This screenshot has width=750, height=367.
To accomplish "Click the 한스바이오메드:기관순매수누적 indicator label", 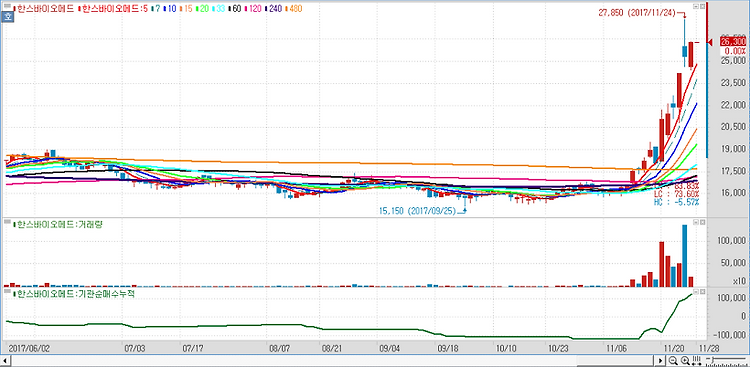I will click(x=74, y=293).
